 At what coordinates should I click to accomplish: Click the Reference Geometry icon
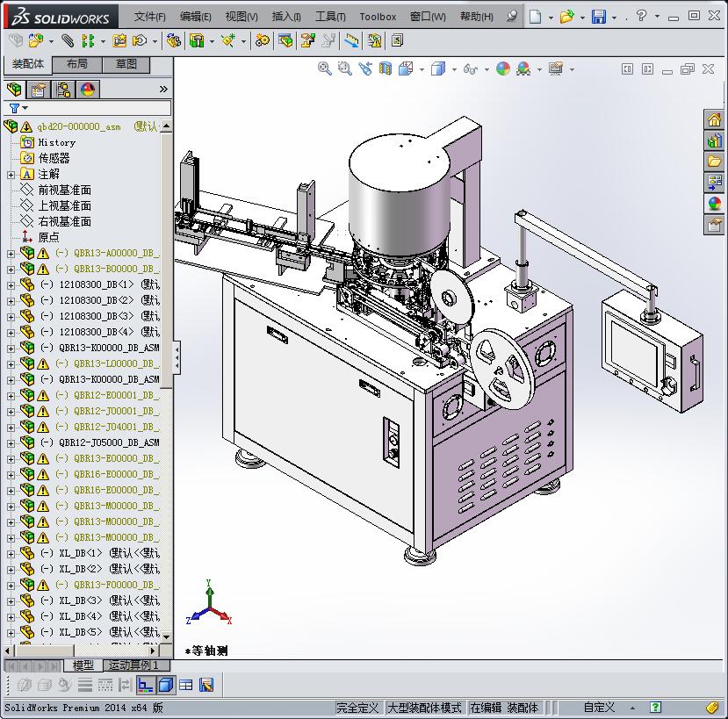[228, 41]
